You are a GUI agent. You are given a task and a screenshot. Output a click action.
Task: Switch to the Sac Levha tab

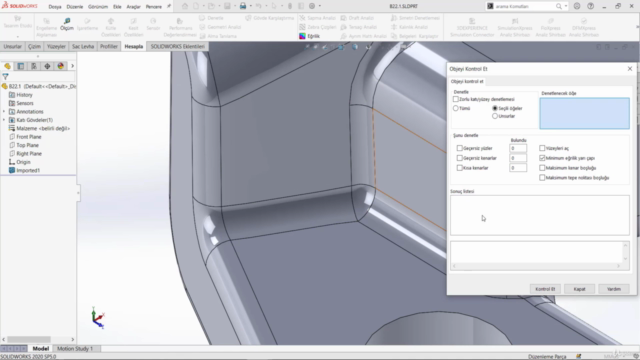coord(83,47)
